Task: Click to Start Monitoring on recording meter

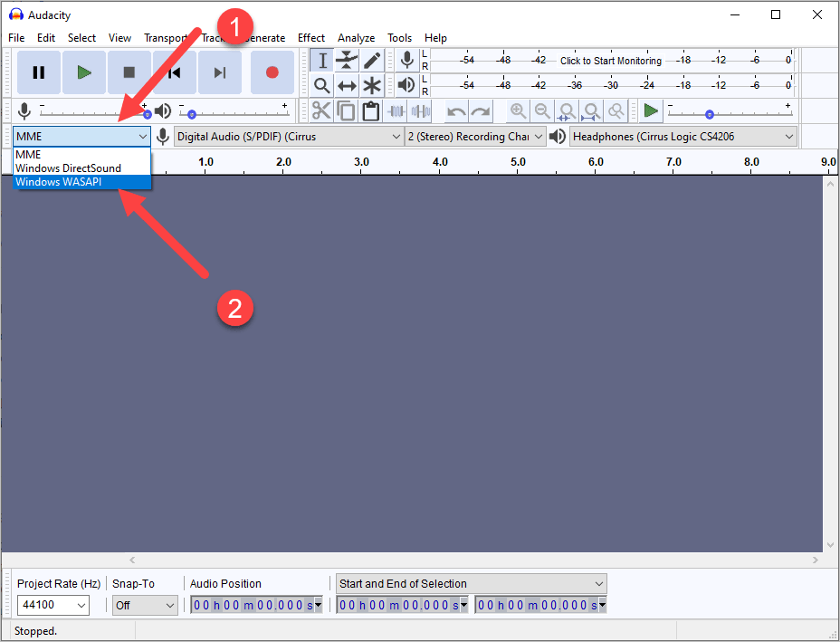Action: [611, 61]
